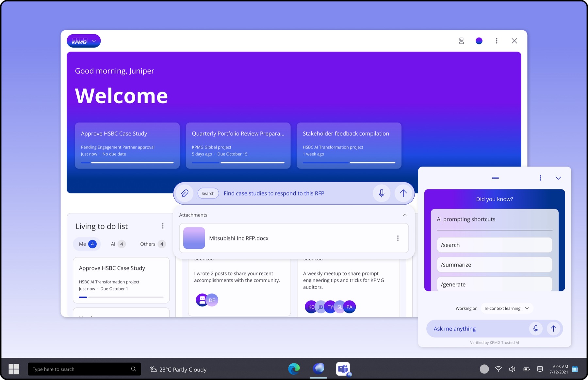Collapse the assistant panel with chevron
Screen dimensions: 588x380
pos(558,178)
